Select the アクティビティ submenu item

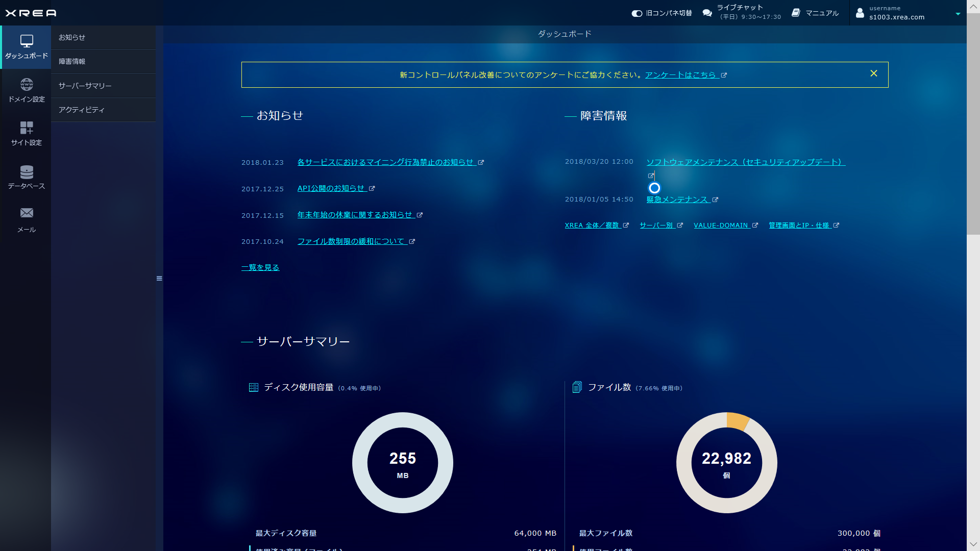point(81,110)
